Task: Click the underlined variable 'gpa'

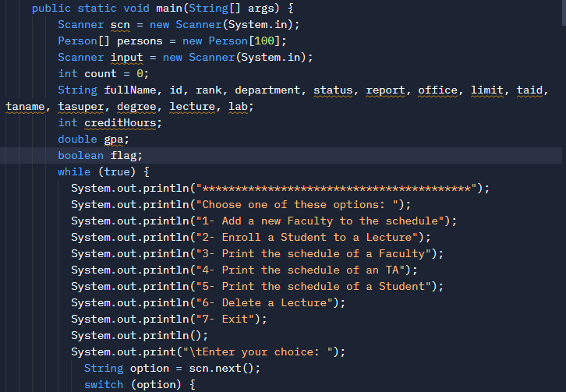Action: 114,139
